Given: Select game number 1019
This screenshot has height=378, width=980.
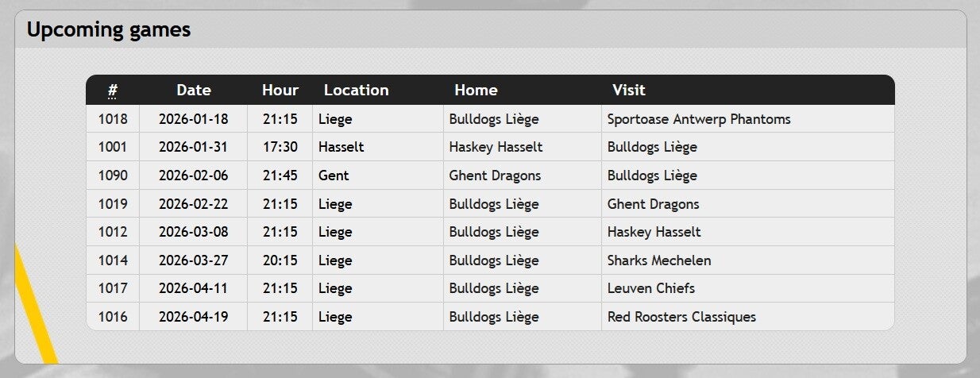Looking at the screenshot, I should [113, 204].
